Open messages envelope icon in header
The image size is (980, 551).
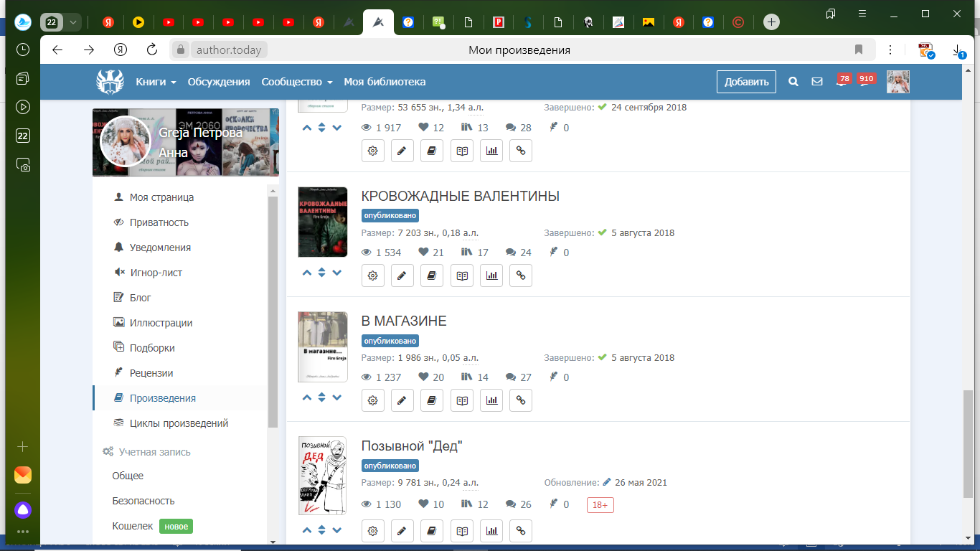(x=817, y=82)
